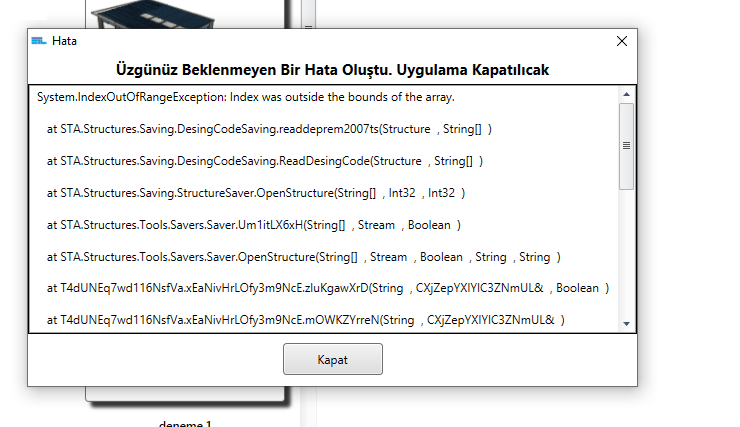740x427 pixels.
Task: Click the StructureSaver.OpenStructure stack trace line
Action: [x=255, y=192]
